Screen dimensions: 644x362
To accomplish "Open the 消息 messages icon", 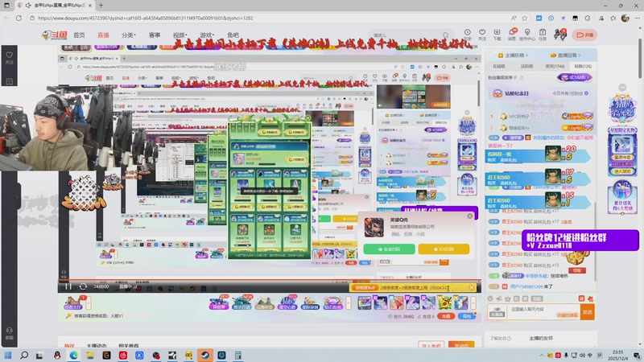I will pos(512,35).
